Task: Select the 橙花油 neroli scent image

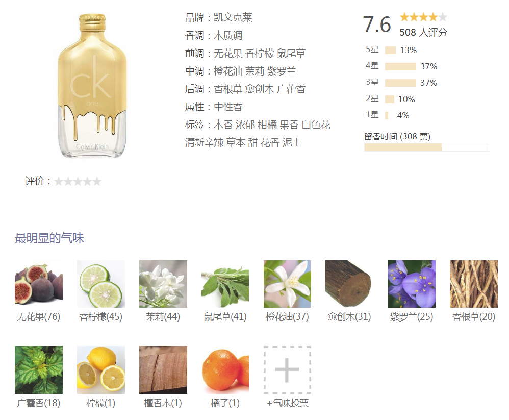Action: tap(287, 284)
